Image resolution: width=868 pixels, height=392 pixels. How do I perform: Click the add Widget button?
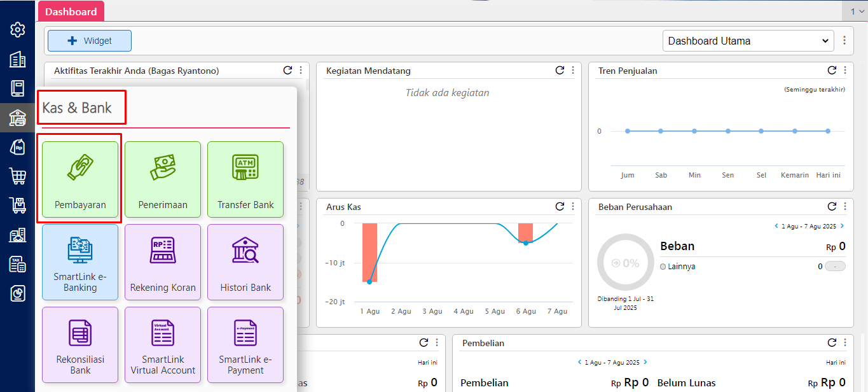click(x=90, y=41)
